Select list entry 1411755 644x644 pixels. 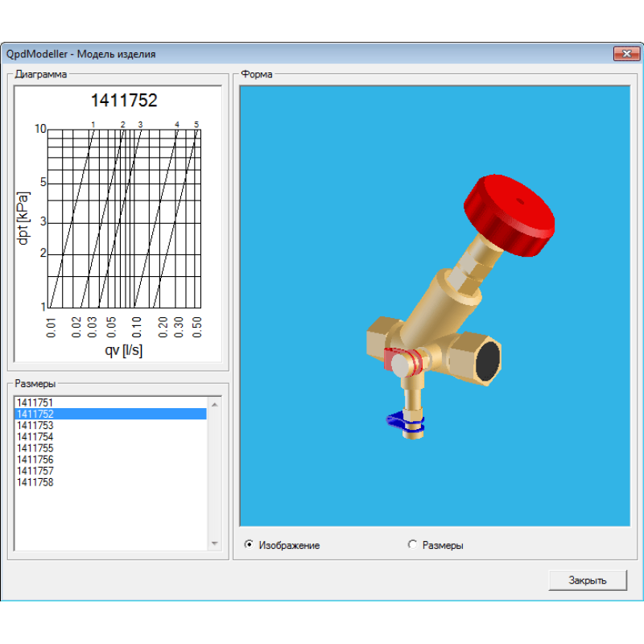[x=35, y=448]
